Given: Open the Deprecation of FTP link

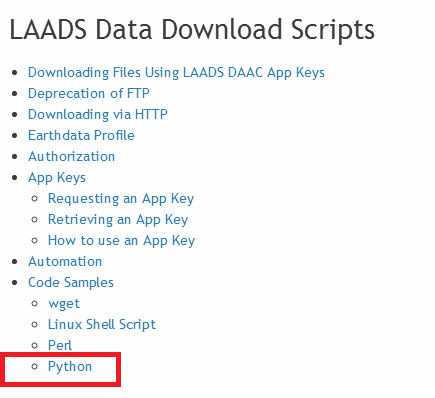Looking at the screenshot, I should coord(89,94).
